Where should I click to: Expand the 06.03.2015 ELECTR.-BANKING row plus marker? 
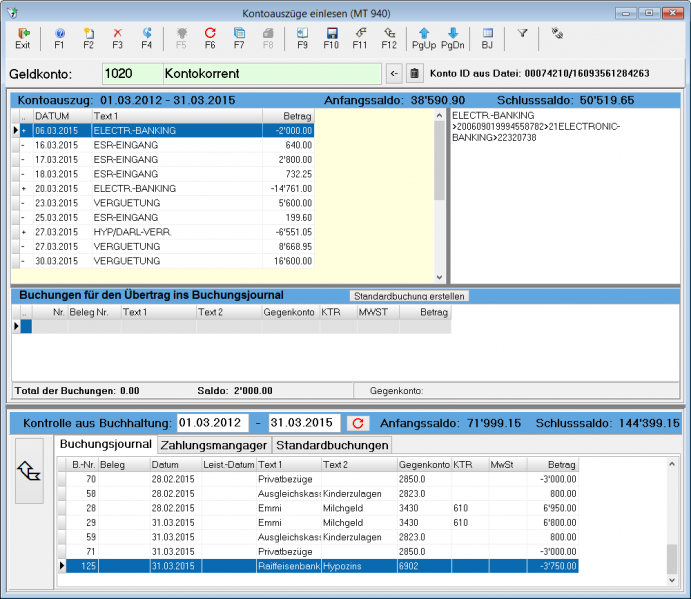pyautogui.click(x=24, y=131)
